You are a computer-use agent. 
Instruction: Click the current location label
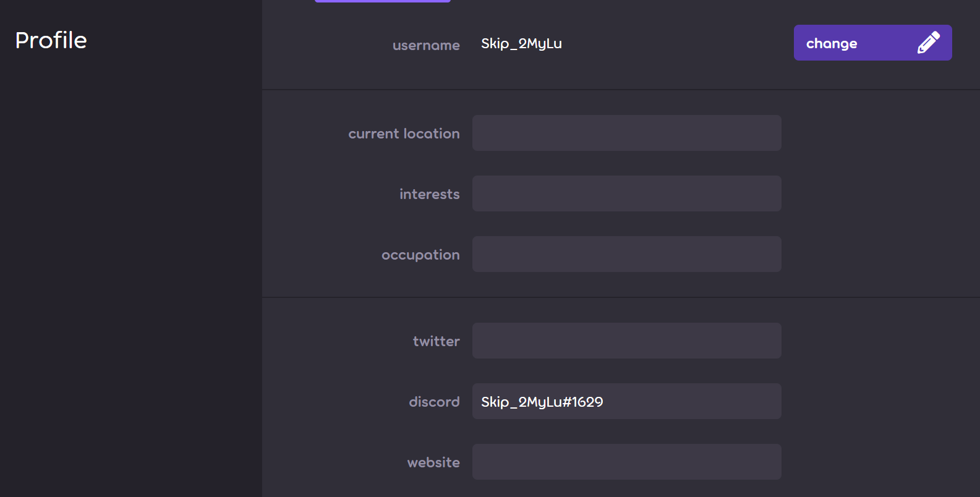coord(404,134)
